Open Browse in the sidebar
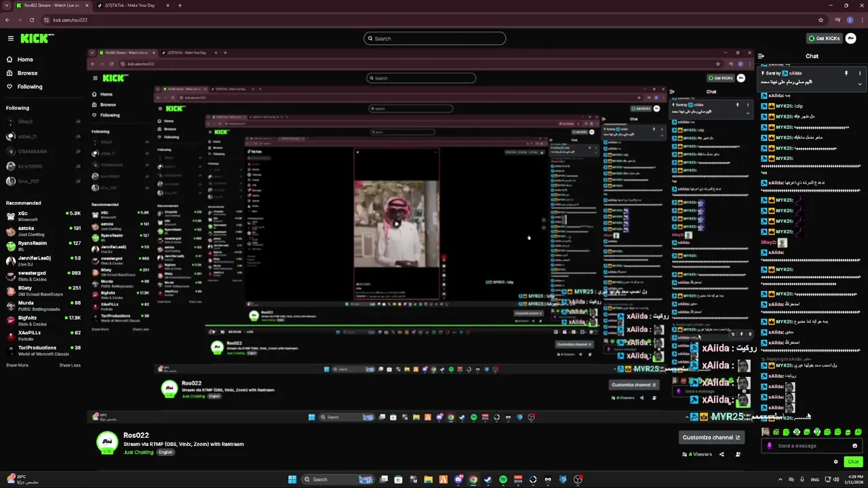This screenshot has height=488, width=868. (x=22, y=73)
